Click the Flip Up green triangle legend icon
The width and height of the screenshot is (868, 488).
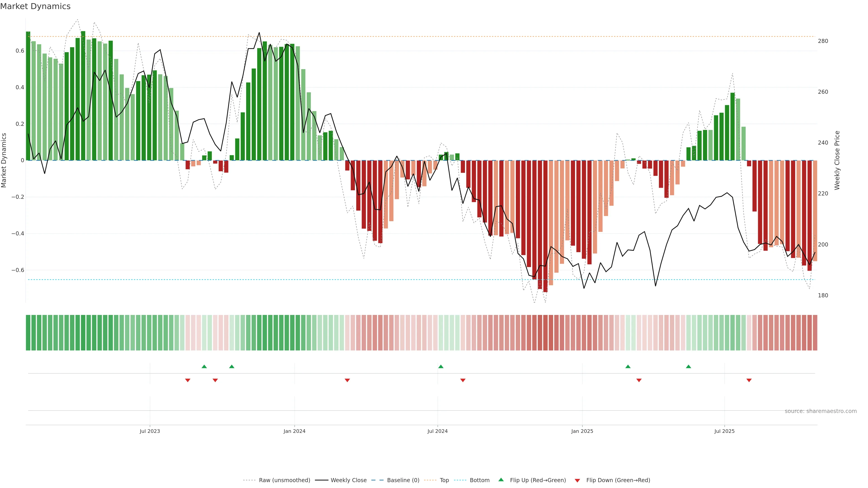[x=501, y=480]
